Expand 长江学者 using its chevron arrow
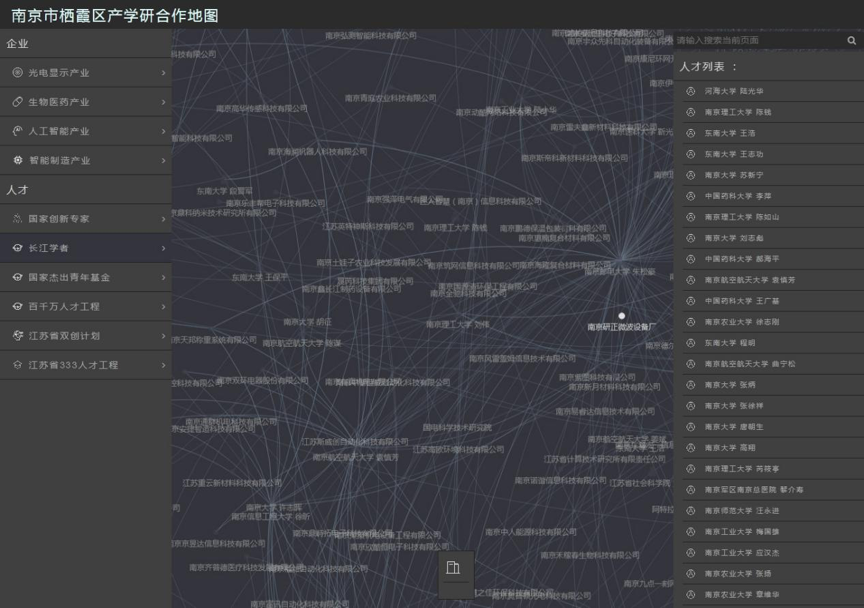This screenshot has height=608, width=864. point(163,248)
